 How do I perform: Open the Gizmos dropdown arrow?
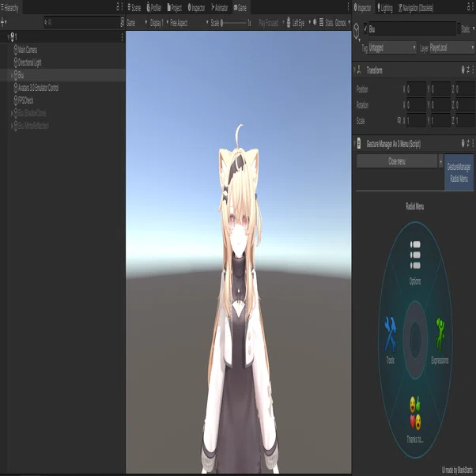point(349,22)
